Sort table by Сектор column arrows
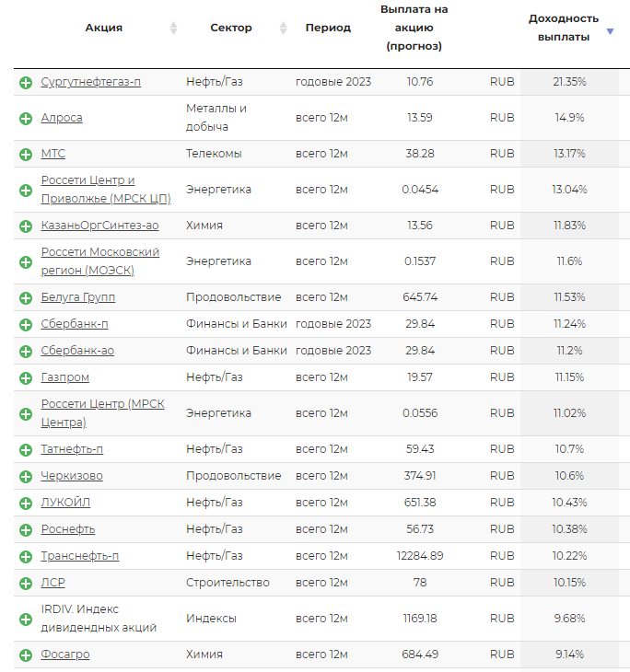The height and width of the screenshot is (672, 630). [283, 28]
